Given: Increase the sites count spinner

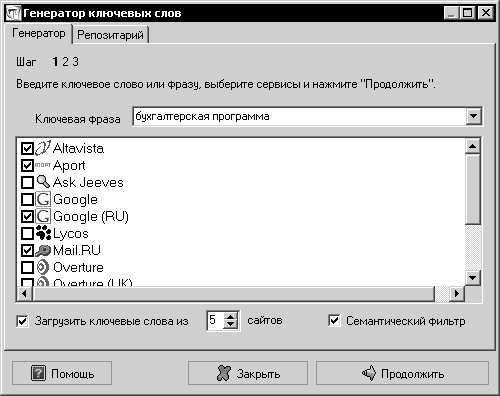Looking at the screenshot, I should pyautogui.click(x=230, y=316).
